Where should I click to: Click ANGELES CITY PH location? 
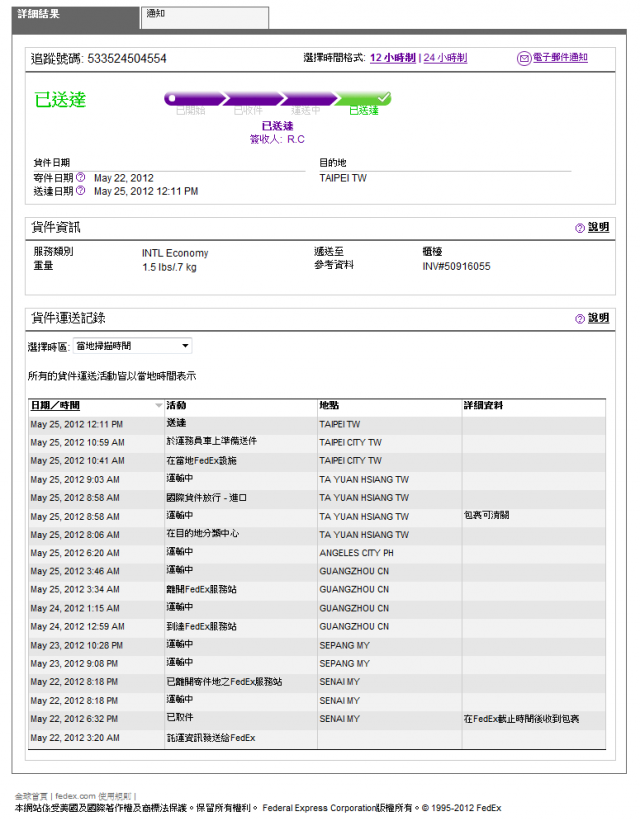[x=356, y=553]
